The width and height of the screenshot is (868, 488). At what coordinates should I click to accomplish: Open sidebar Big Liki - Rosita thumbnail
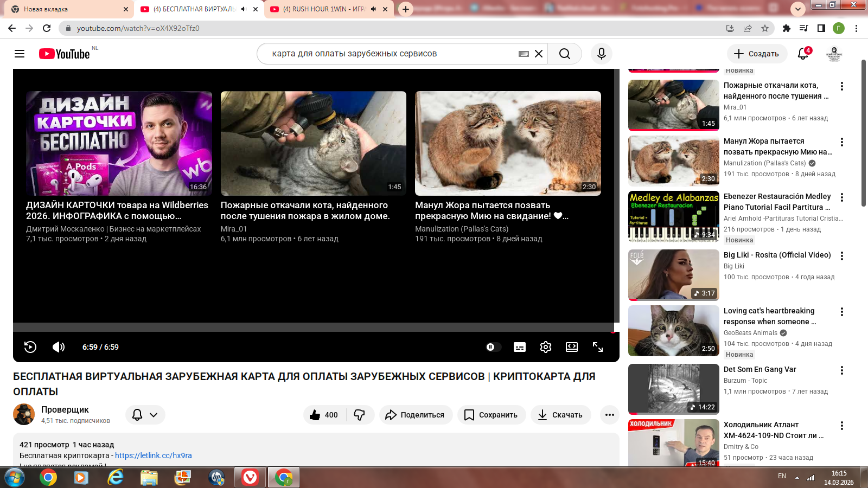(674, 275)
